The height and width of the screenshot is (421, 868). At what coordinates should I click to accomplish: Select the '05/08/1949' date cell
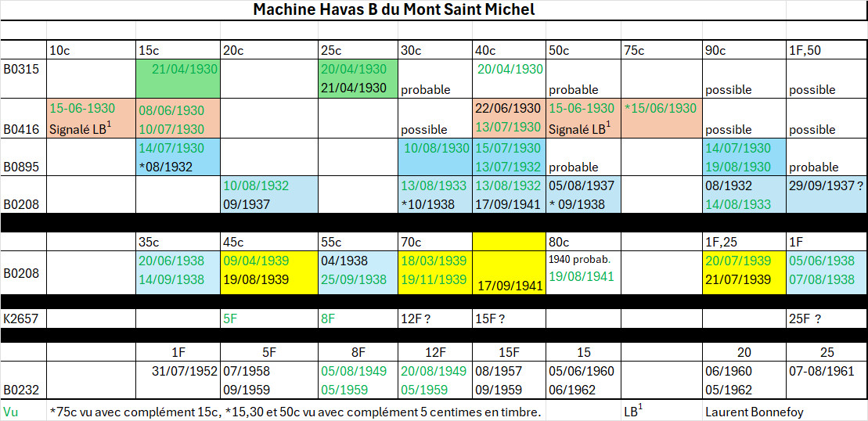pos(353,371)
